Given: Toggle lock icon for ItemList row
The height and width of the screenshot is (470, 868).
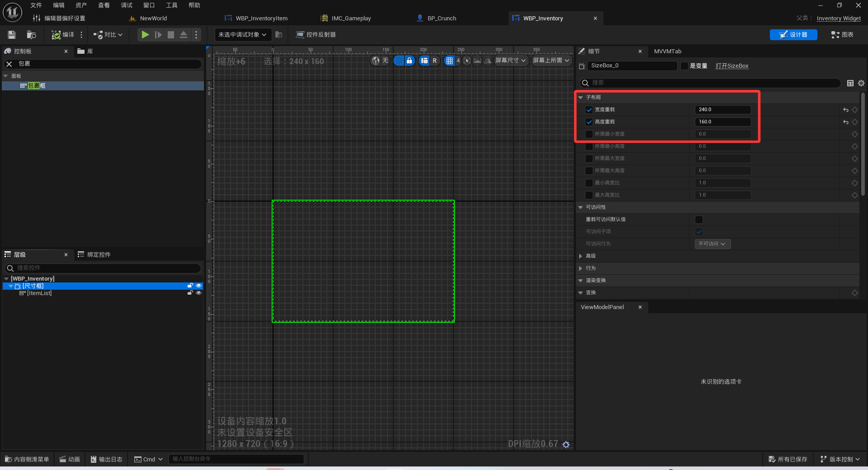Looking at the screenshot, I should pos(190,293).
